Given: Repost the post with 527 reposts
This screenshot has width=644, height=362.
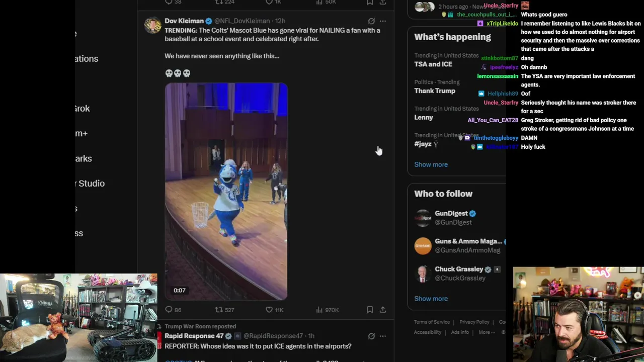Looking at the screenshot, I should [x=224, y=310].
